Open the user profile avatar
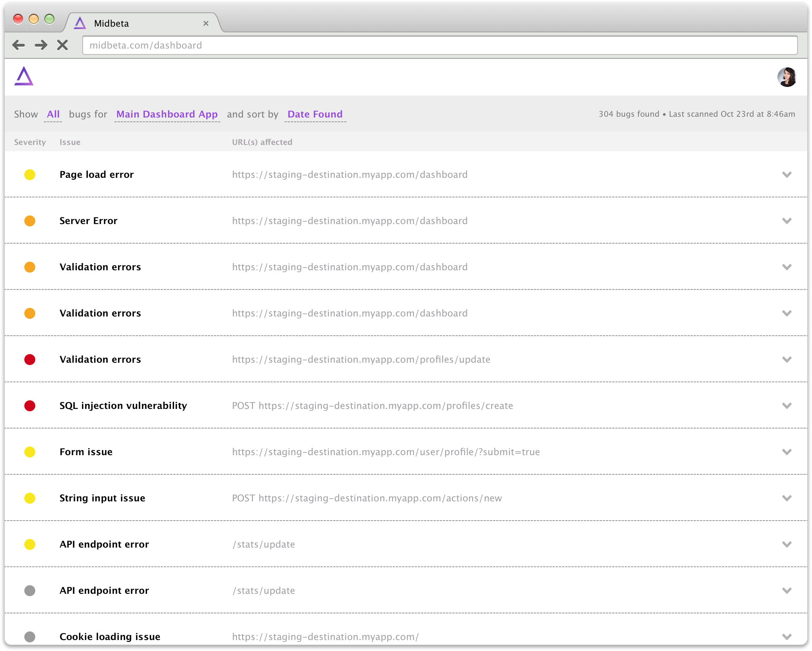 coord(787,77)
